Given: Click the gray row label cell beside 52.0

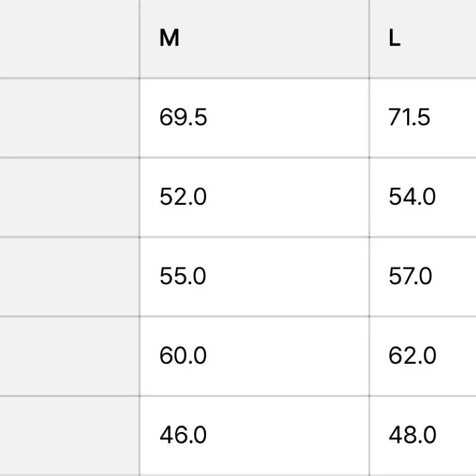Looking at the screenshot, I should coord(69,197).
